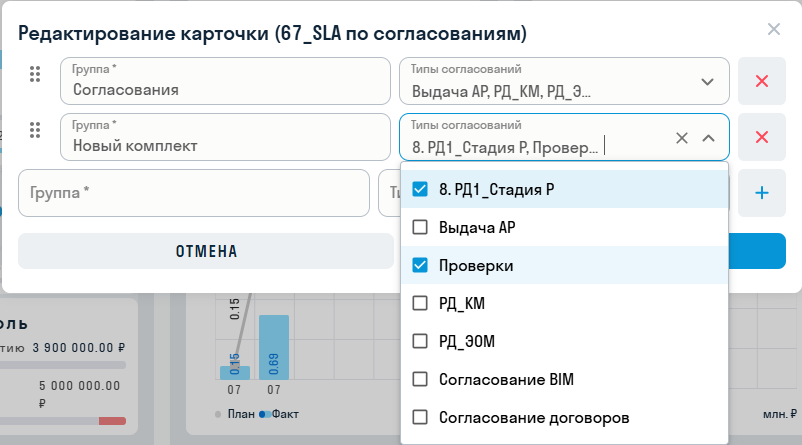Collapse the open Типы согласований list
Image resolution: width=802 pixels, height=445 pixels.
pyautogui.click(x=708, y=138)
